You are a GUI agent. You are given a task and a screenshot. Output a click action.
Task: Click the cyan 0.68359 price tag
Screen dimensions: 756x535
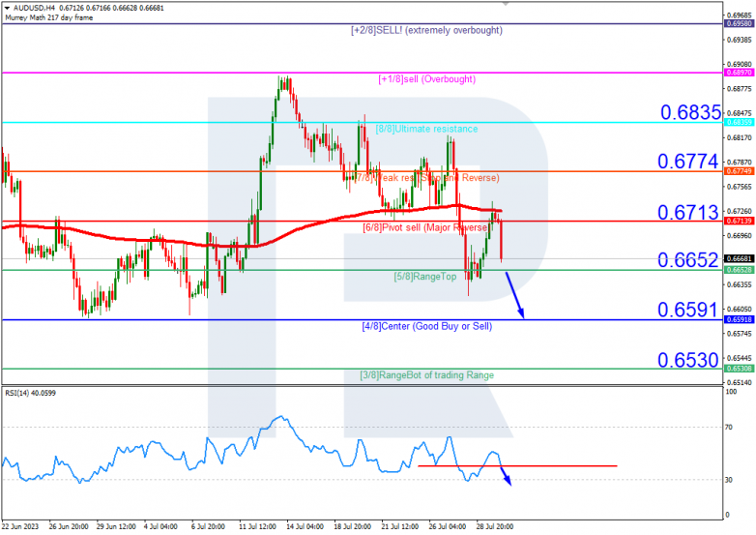pos(740,123)
